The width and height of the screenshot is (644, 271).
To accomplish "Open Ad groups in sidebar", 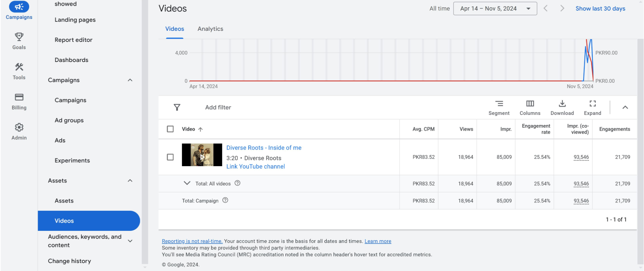I will point(69,120).
